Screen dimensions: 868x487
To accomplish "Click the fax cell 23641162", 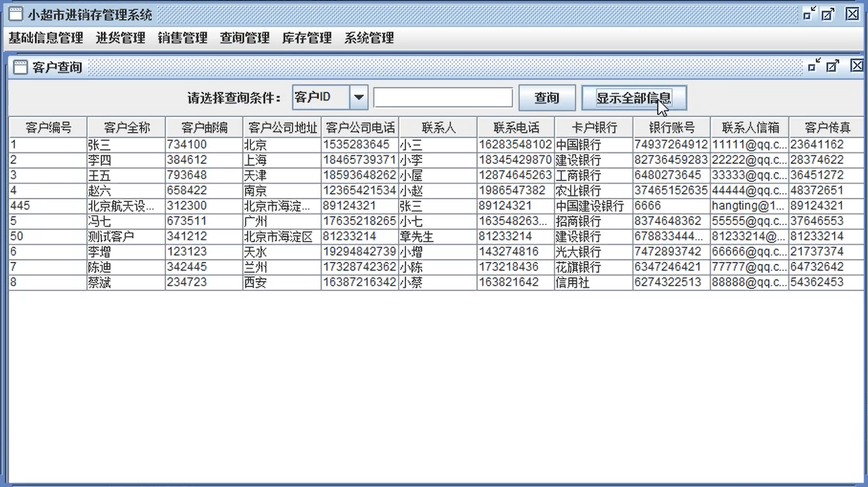I will click(x=827, y=145).
